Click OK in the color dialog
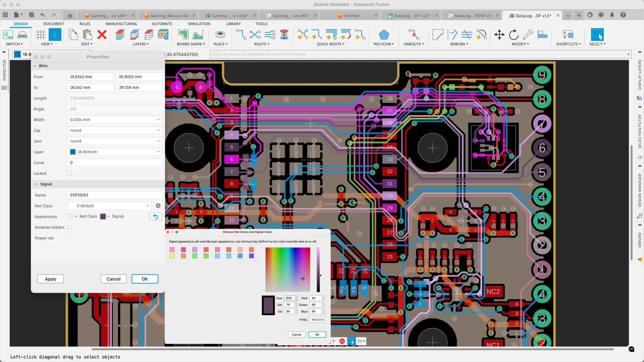This screenshot has height=362, width=644. click(317, 334)
